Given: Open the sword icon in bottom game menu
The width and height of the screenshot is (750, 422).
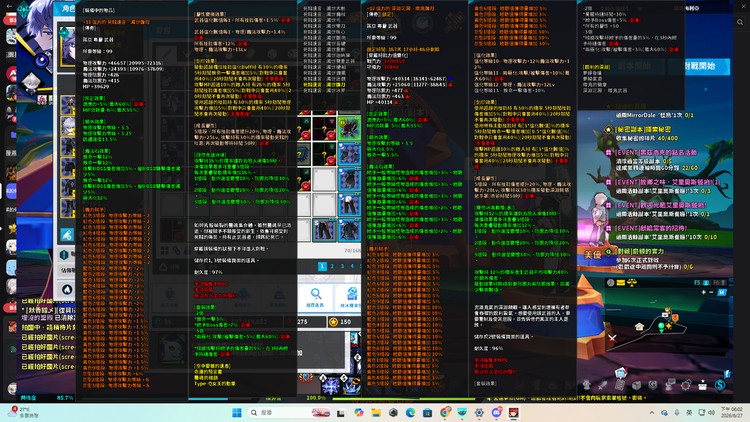Looking at the screenshot, I should 603,385.
